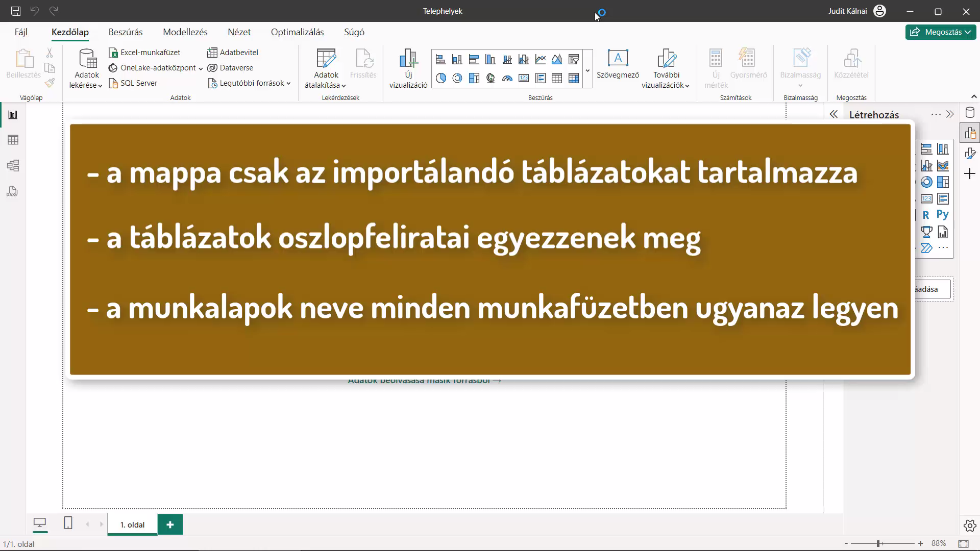Viewport: 980px width, 551px height.
Task: Open the DAX query view icon
Action: [13, 191]
